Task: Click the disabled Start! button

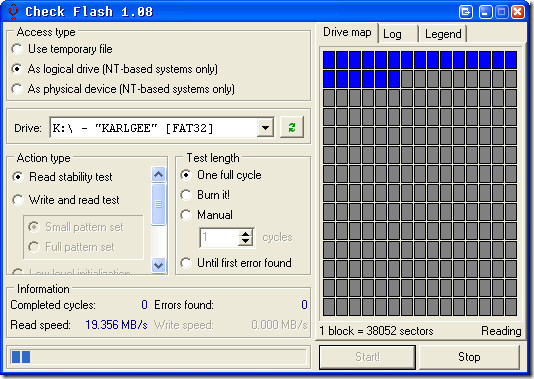Action: point(367,357)
